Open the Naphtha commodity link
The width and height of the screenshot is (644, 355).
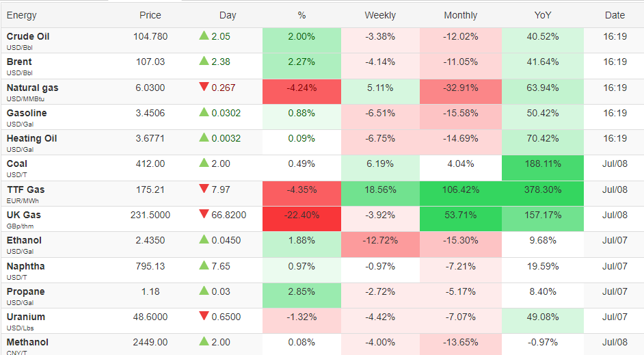click(25, 266)
